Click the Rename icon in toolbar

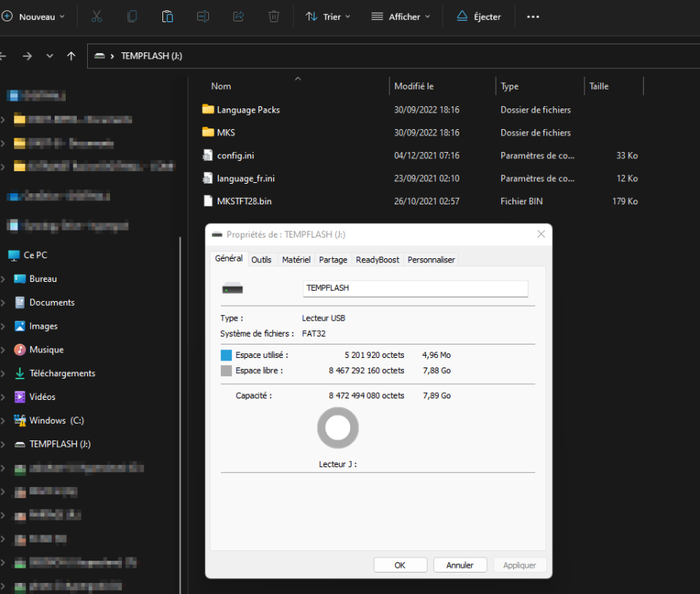point(203,17)
